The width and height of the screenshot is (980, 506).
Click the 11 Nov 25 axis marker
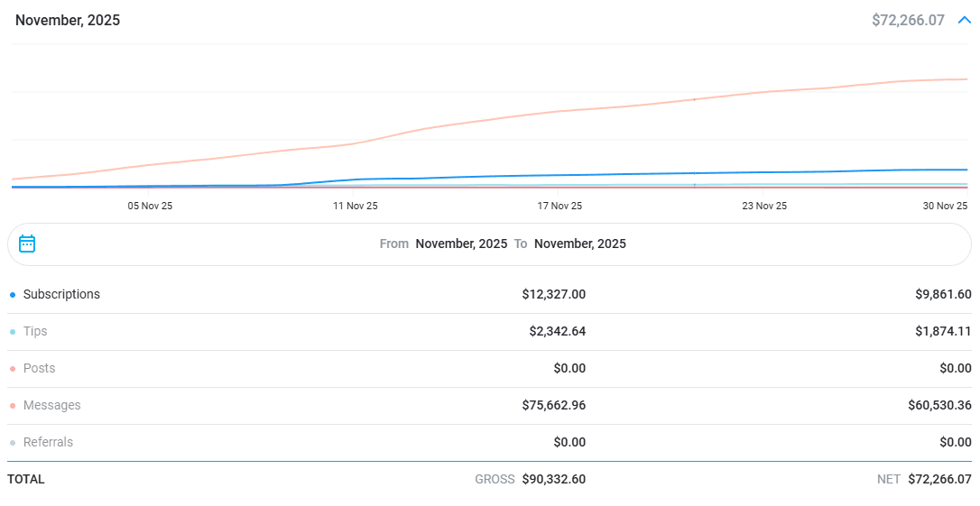pos(355,206)
